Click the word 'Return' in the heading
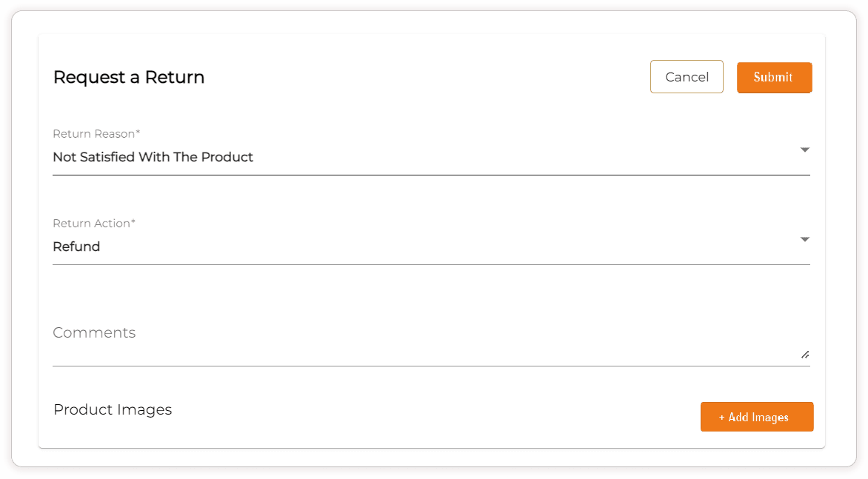868x479 pixels. click(175, 77)
